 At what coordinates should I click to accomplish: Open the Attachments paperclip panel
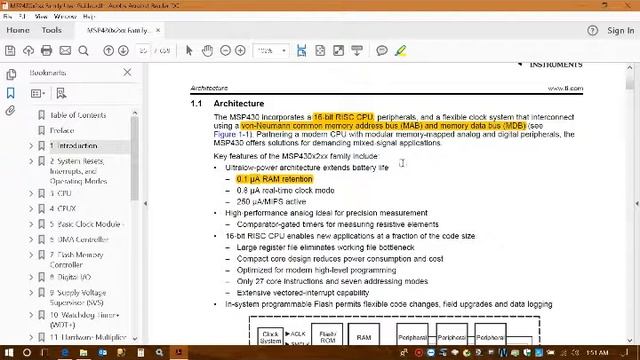[x=11, y=111]
